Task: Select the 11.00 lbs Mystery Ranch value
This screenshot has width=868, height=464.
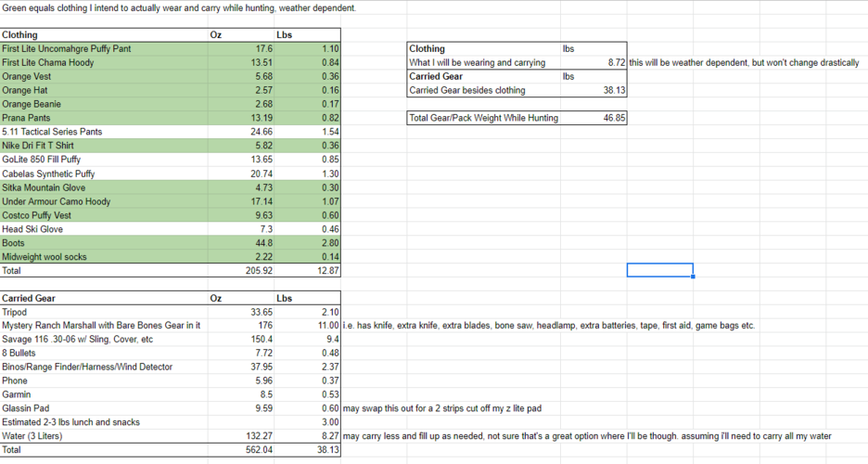Action: point(308,326)
